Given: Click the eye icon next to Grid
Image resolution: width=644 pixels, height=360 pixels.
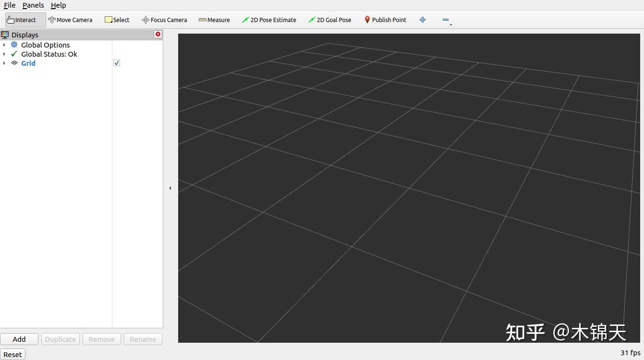Looking at the screenshot, I should [14, 63].
